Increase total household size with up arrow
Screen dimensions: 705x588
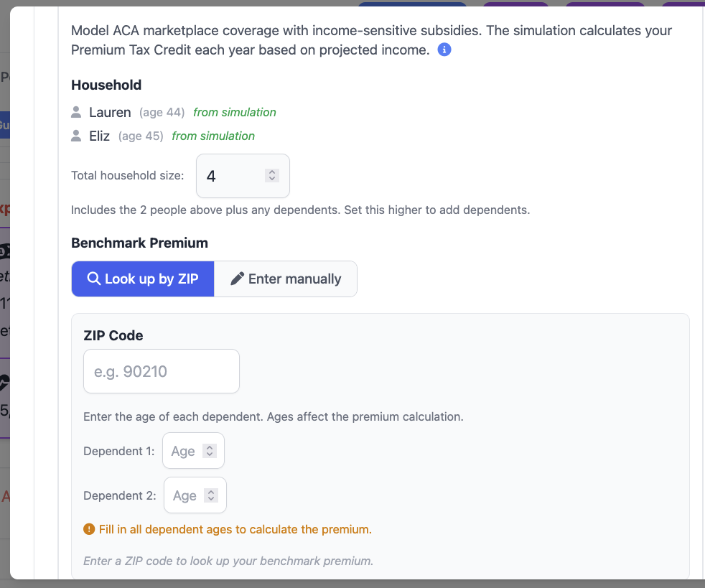coord(271,172)
